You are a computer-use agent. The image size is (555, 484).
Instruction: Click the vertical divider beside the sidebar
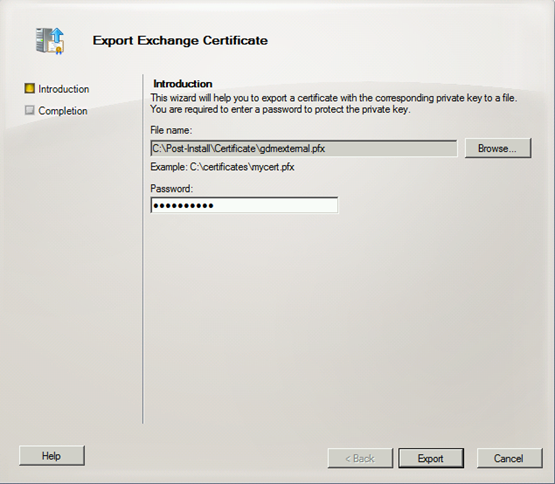(143, 249)
